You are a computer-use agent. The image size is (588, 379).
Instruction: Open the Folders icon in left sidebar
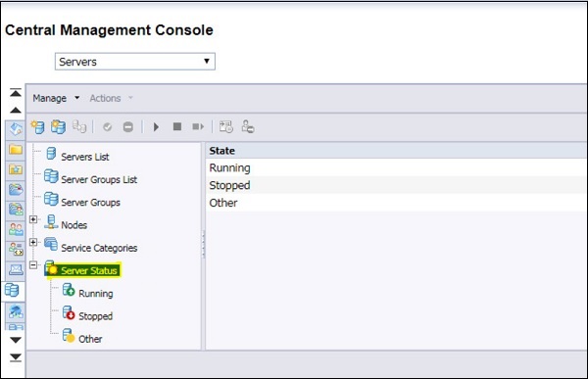(x=16, y=150)
